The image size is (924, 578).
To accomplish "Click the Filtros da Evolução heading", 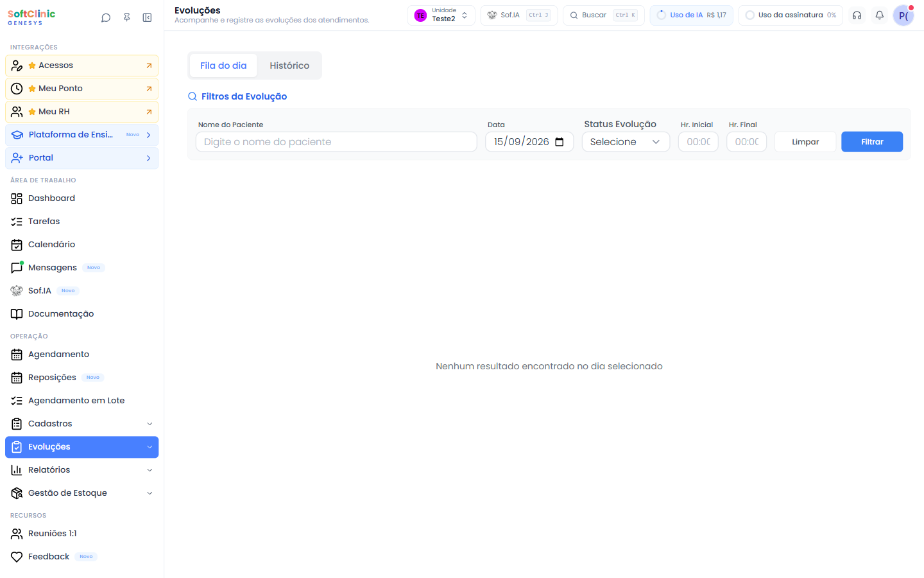I will click(244, 96).
